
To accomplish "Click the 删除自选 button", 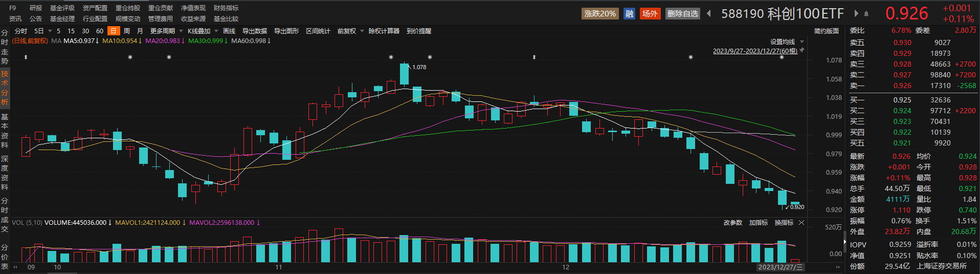I will click(x=682, y=14).
